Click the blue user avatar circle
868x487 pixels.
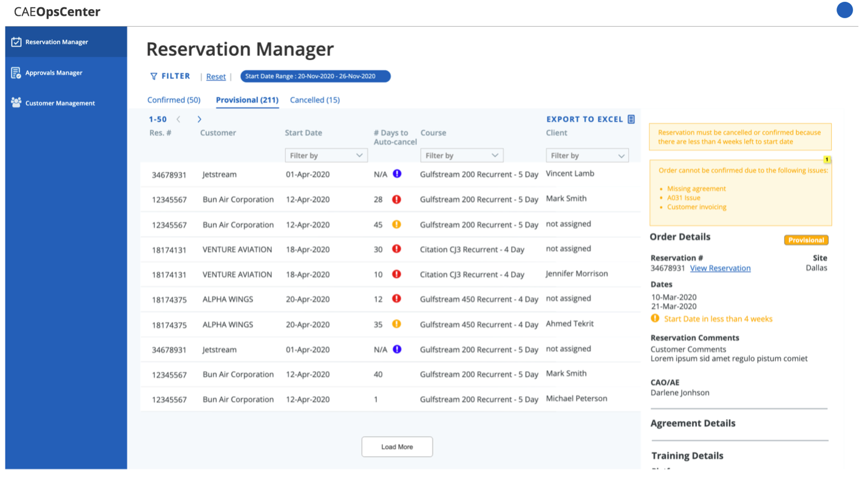(844, 10)
